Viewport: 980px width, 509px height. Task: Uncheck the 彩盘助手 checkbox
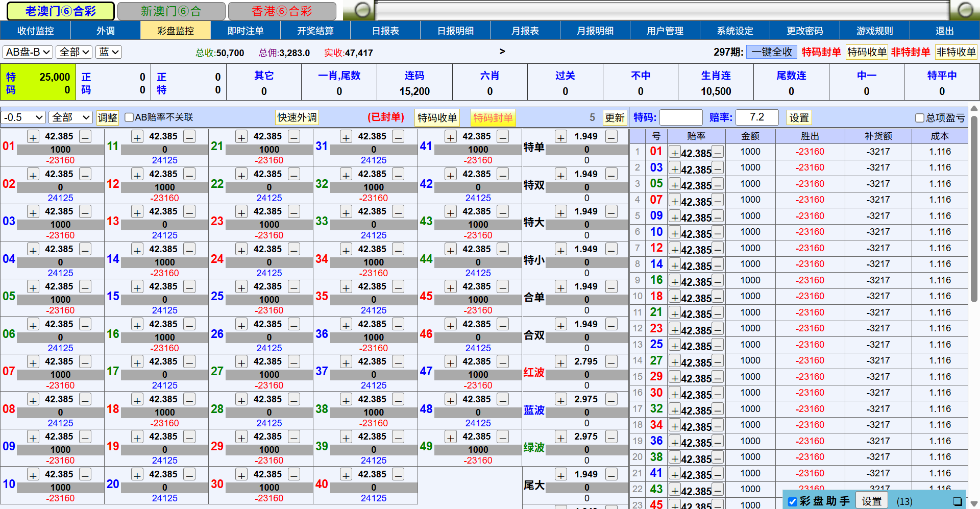[792, 501]
